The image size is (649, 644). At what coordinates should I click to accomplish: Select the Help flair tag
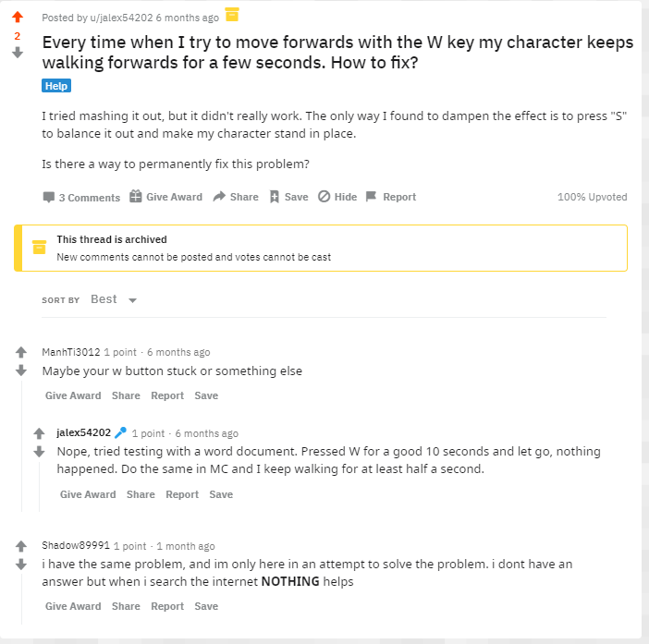[56, 86]
